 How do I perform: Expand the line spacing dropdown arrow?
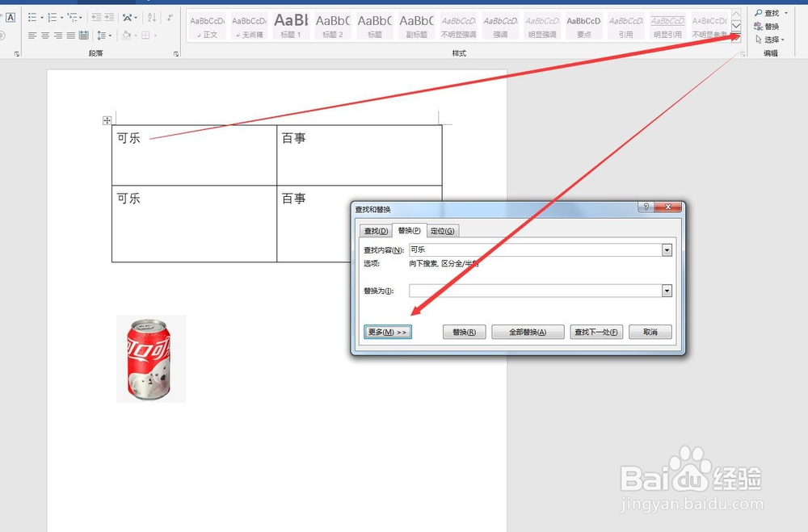point(110,36)
